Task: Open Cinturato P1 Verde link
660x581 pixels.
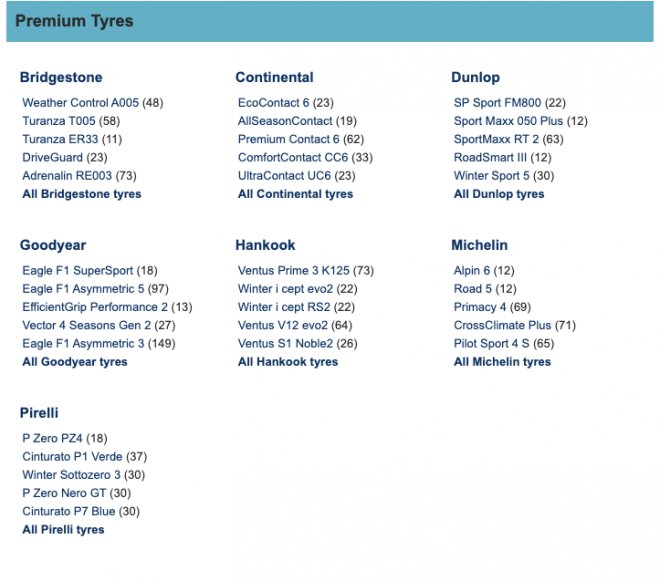Action: 72,456
